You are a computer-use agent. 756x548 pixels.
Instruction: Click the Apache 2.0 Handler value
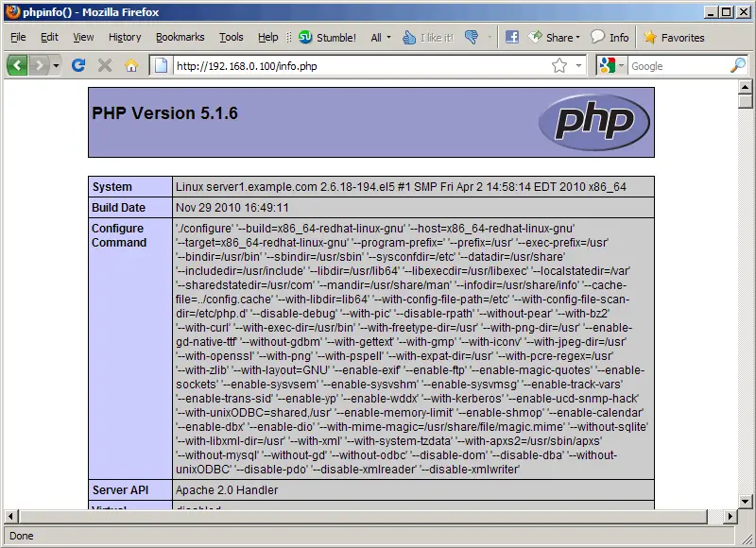pos(227,489)
